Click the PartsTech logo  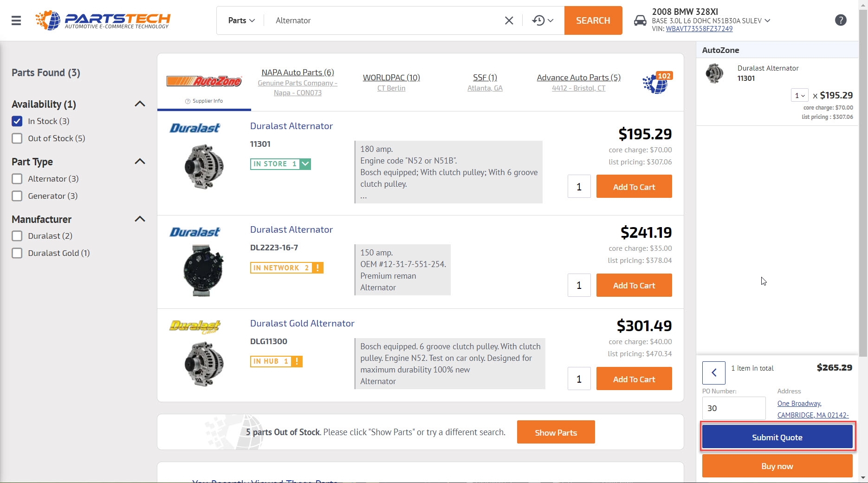pyautogui.click(x=102, y=20)
